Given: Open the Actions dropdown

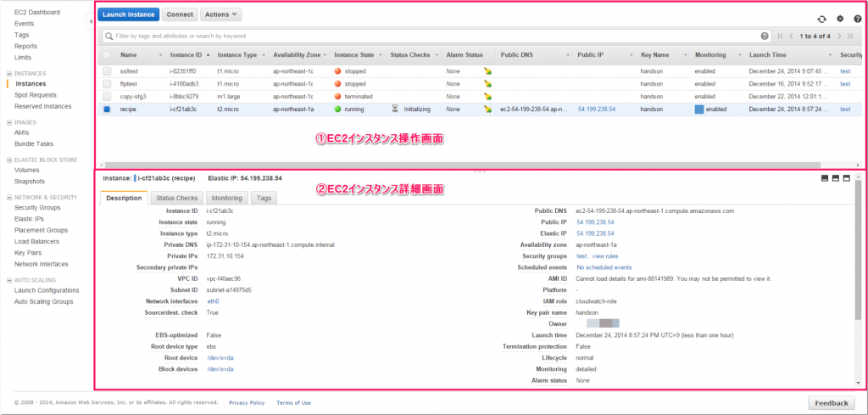Looking at the screenshot, I should pos(220,14).
